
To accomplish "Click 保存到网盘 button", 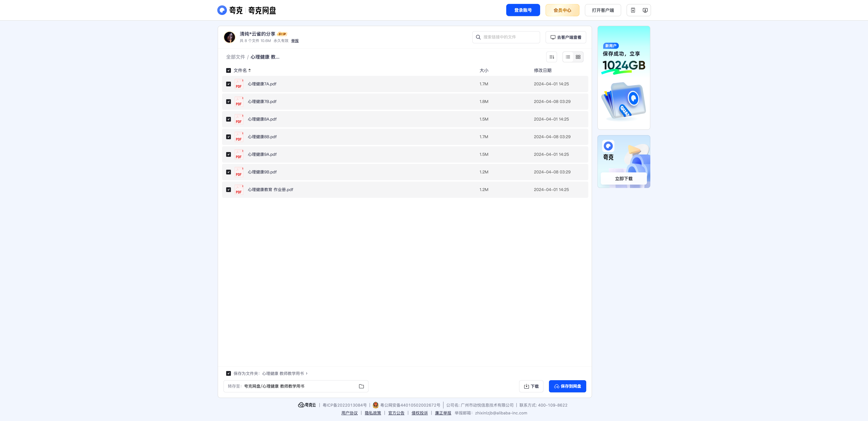I will point(567,386).
